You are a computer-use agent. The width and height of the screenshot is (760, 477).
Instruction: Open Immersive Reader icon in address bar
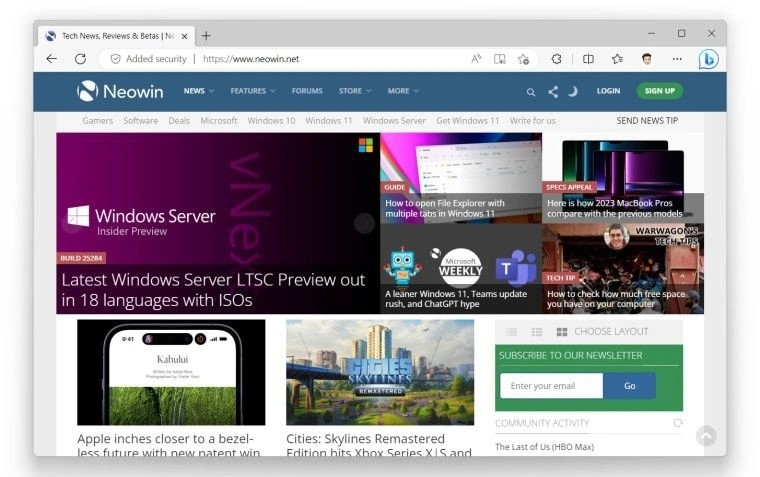(499, 59)
